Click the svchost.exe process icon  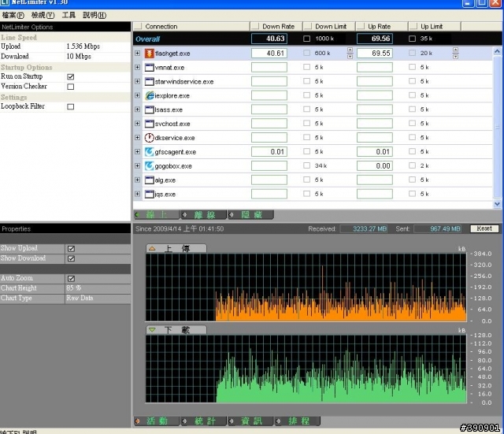tap(149, 124)
